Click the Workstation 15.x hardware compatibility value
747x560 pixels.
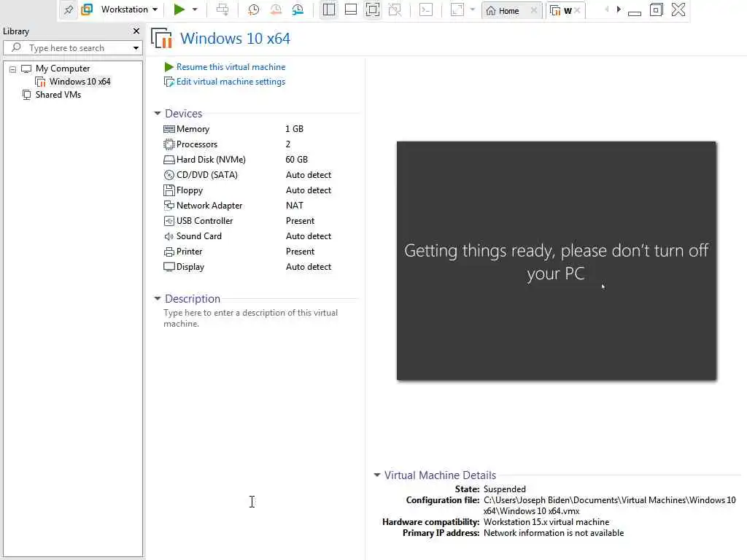point(546,522)
